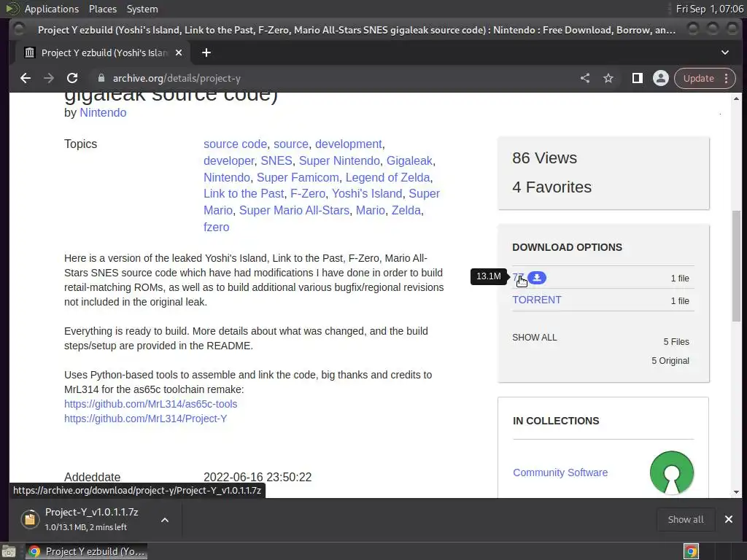
Task: Expand the tab search dropdown
Action: 724,52
